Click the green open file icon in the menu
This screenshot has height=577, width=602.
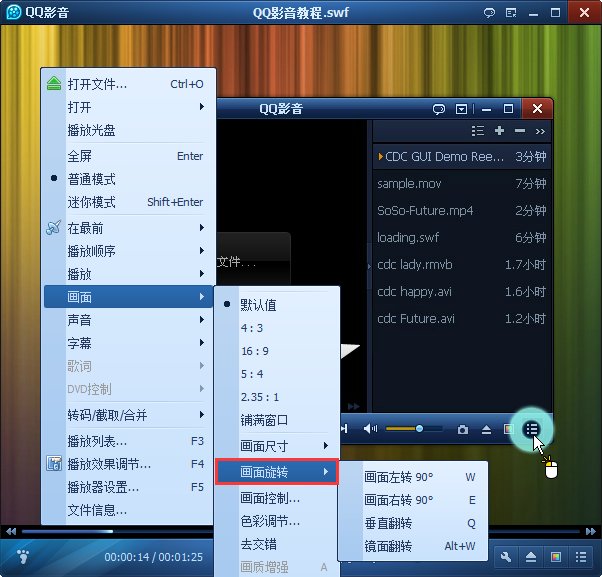54,83
